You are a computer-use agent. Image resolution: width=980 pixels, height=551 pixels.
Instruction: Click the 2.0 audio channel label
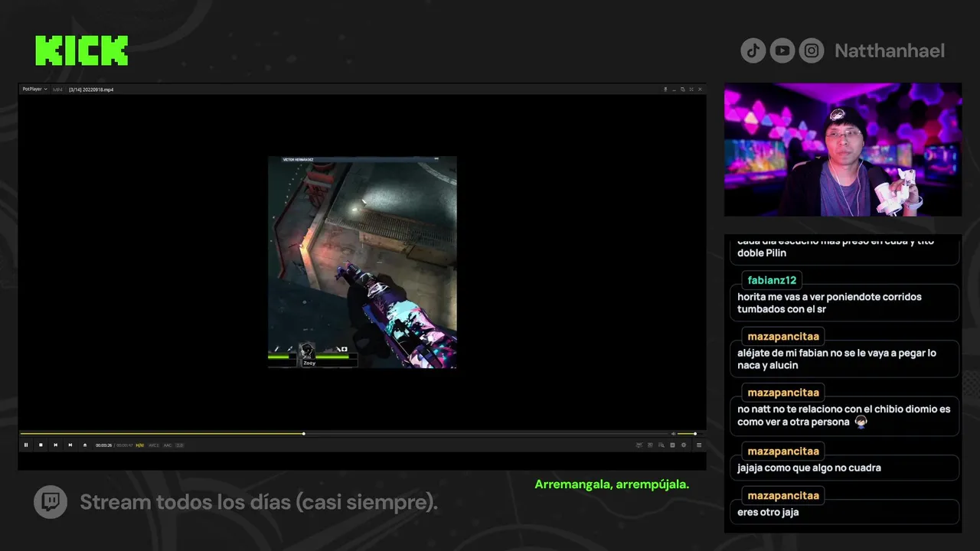(x=180, y=445)
